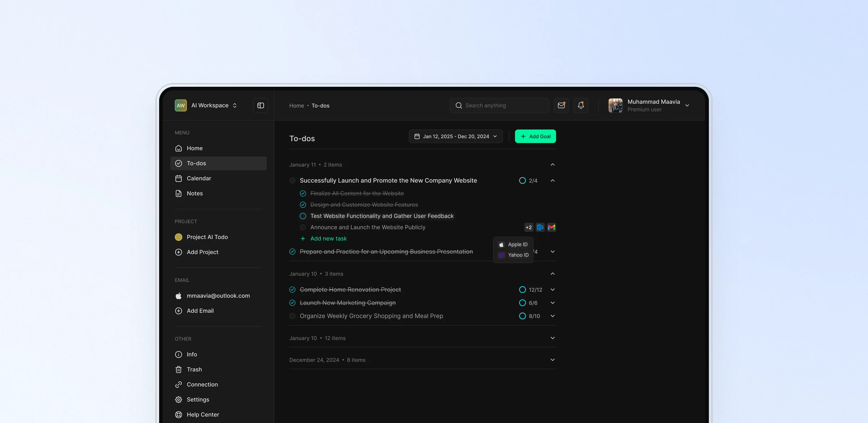This screenshot has width=868, height=423.
Task: Expand Organize Weekly Grocery Shopping subtasks
Action: click(553, 316)
